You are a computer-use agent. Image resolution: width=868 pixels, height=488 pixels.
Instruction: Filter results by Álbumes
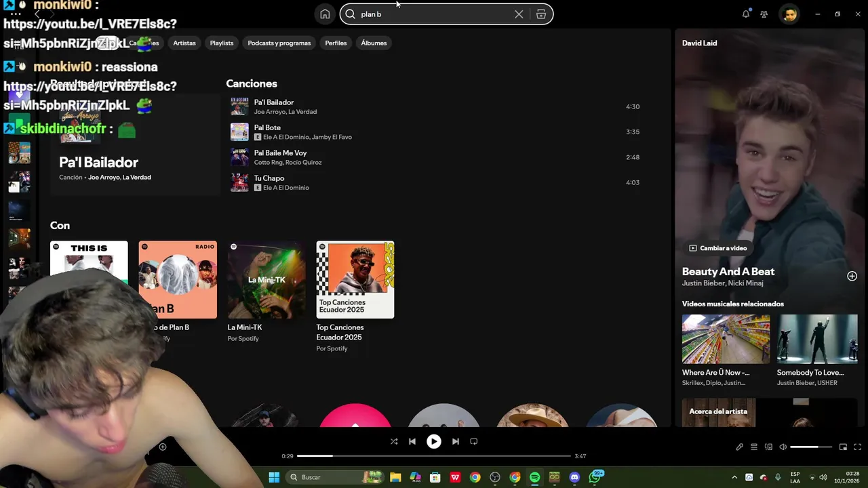[x=374, y=43]
